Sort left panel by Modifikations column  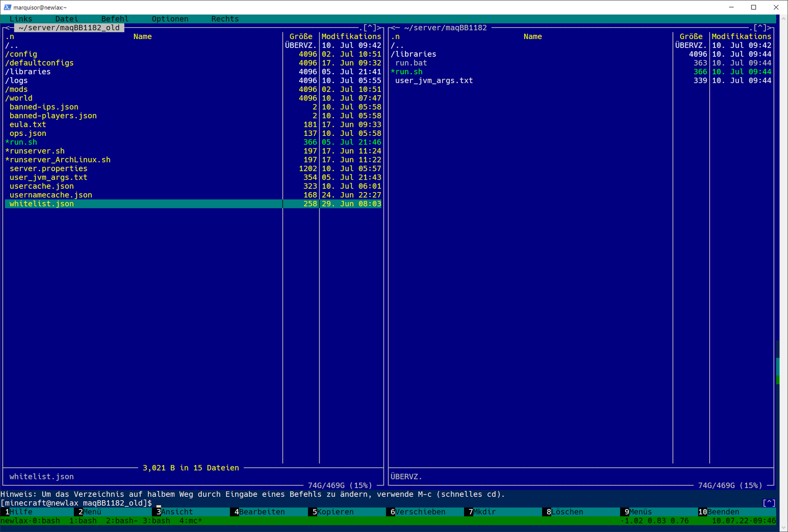tap(351, 37)
